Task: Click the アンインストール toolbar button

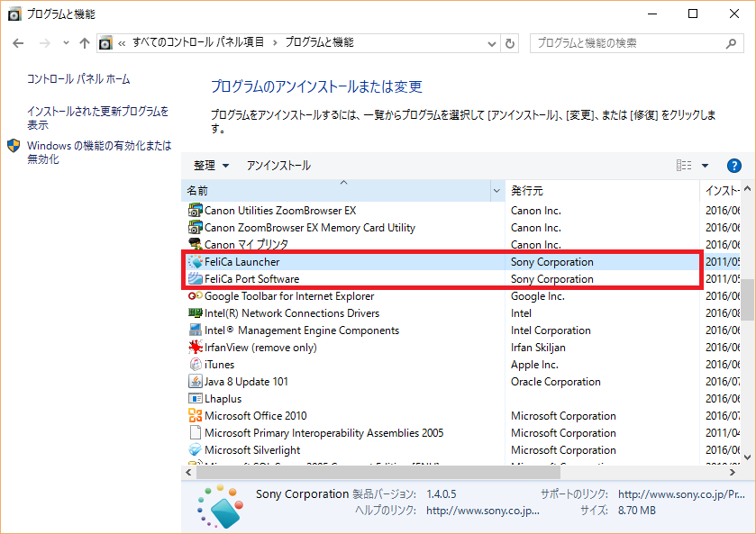Action: tap(278, 166)
